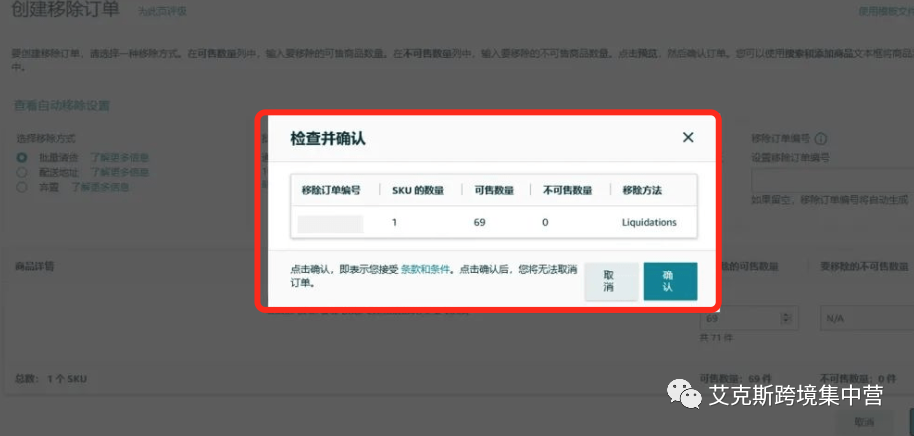Select the 弃置 radio button
914x436 pixels.
[x=22, y=188]
